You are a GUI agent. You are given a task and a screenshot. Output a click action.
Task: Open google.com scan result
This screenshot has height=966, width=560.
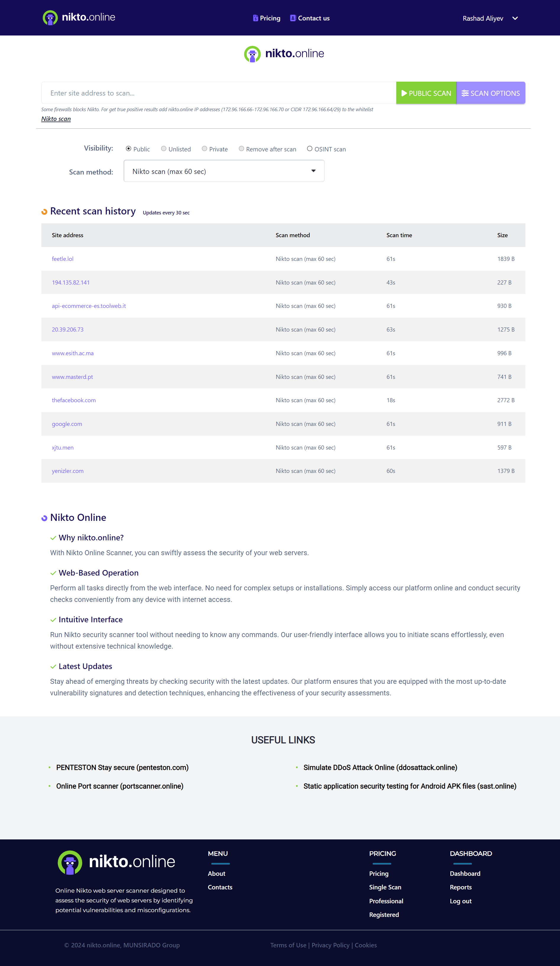click(x=67, y=424)
